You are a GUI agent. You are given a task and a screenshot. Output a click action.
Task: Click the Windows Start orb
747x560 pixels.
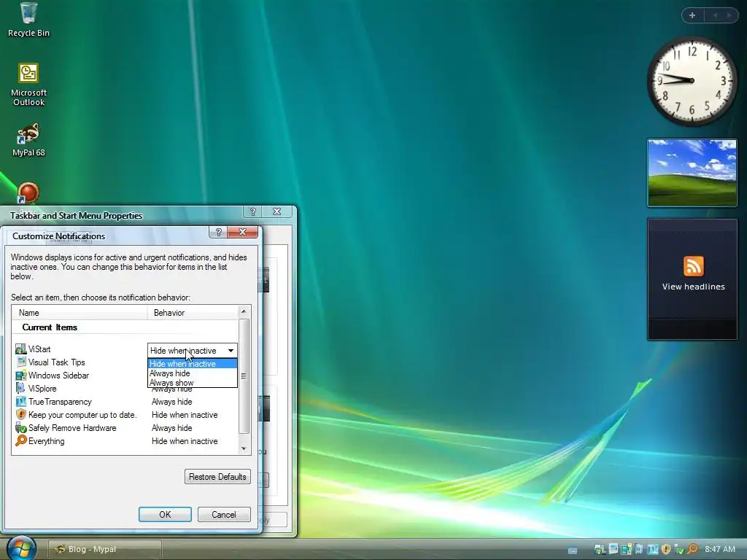(x=21, y=548)
